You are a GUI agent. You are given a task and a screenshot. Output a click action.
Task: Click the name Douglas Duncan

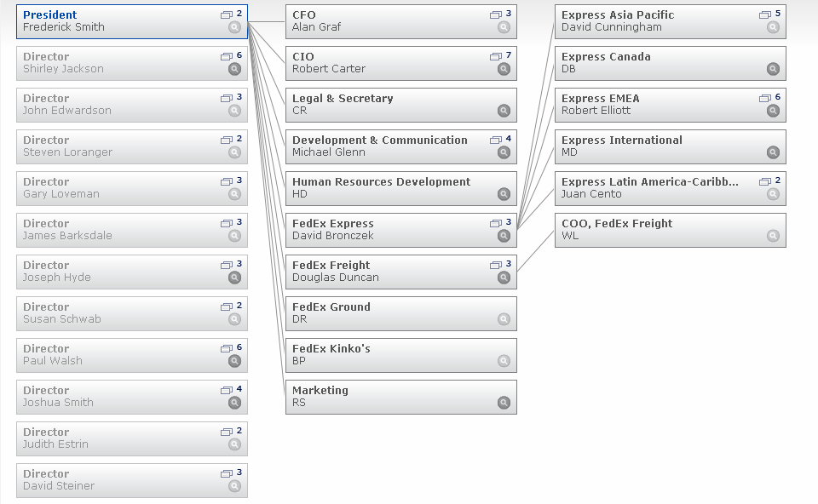coord(336,278)
